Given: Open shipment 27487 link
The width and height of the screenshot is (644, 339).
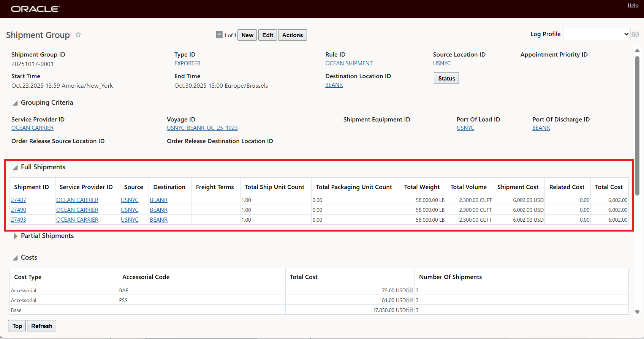Looking at the screenshot, I should coord(19,200).
